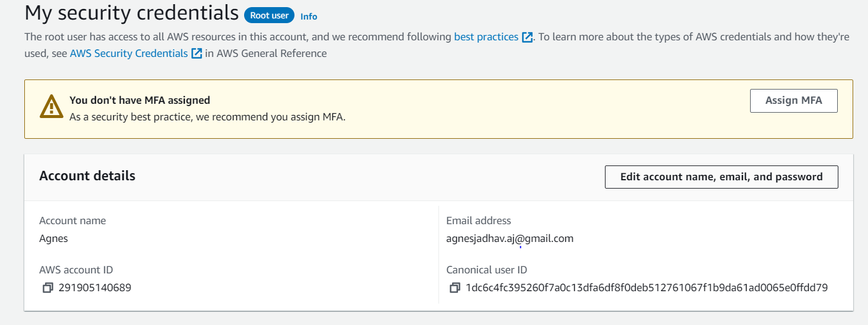The width and height of the screenshot is (868, 325).
Task: Select the account name value Agnes
Action: pos(53,239)
